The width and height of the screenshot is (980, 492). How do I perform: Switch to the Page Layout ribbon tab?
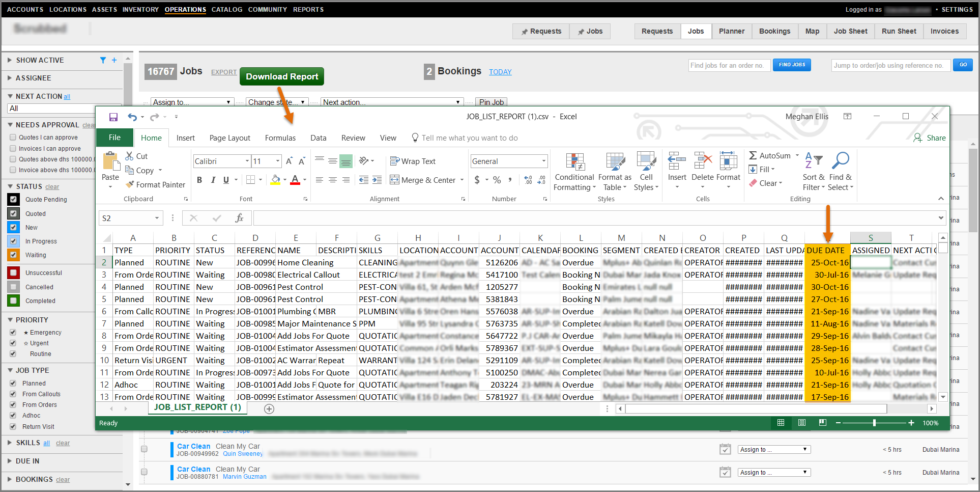point(229,138)
